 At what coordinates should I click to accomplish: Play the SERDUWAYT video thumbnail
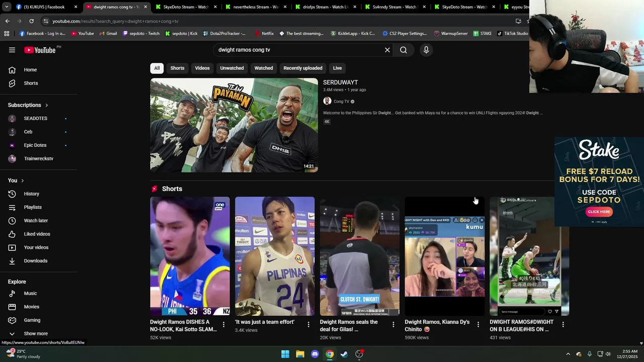[234, 125]
